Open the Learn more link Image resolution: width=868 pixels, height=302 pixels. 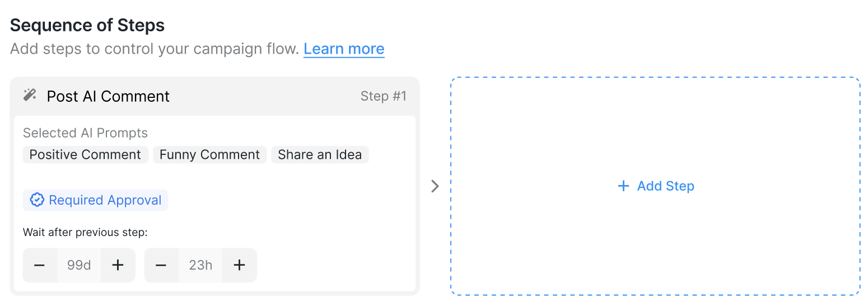pos(344,49)
